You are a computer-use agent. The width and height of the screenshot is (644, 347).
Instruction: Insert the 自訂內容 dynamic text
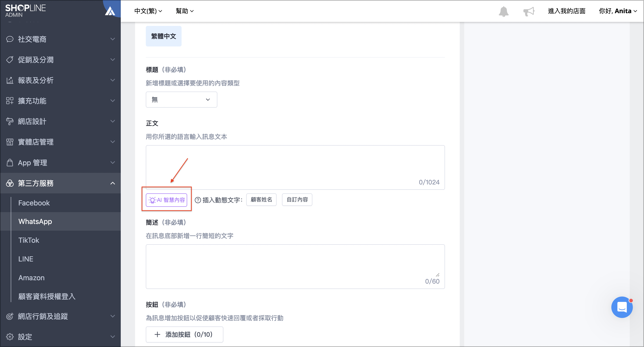[297, 200]
